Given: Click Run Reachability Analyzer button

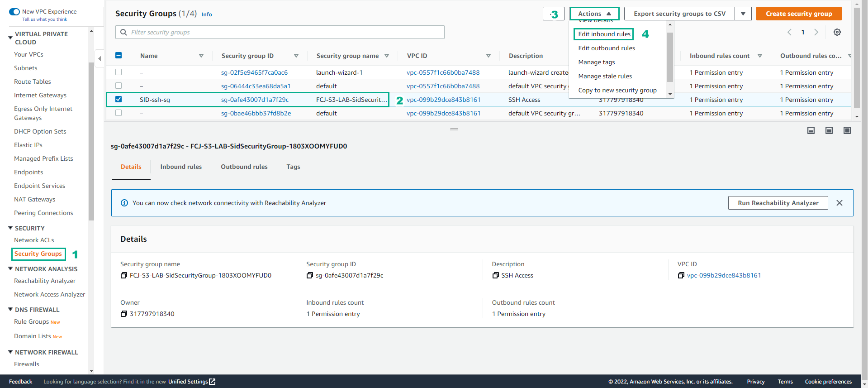Looking at the screenshot, I should (x=778, y=203).
